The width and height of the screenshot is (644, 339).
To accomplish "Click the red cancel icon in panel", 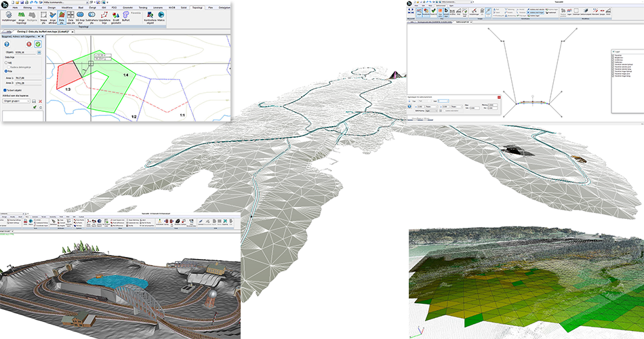I will click(x=29, y=44).
